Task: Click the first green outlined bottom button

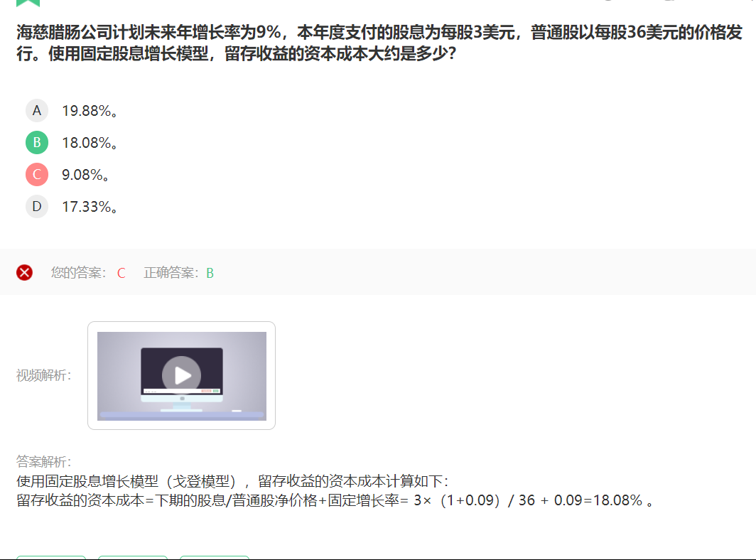Action: [x=51, y=558]
